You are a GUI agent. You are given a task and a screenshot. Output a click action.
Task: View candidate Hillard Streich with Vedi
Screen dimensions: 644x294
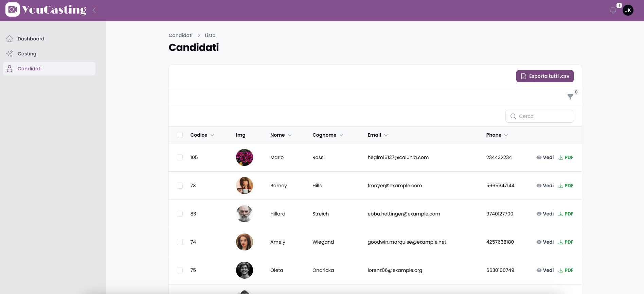point(545,214)
